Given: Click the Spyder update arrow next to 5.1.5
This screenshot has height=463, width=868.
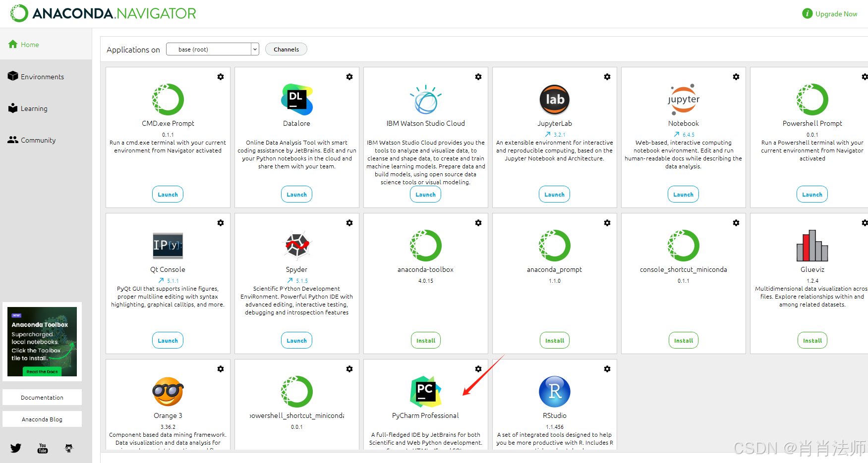Looking at the screenshot, I should [x=290, y=280].
